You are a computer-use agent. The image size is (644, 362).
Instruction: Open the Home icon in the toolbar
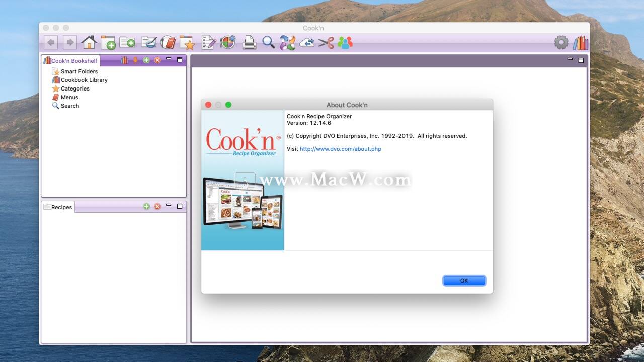(89, 42)
